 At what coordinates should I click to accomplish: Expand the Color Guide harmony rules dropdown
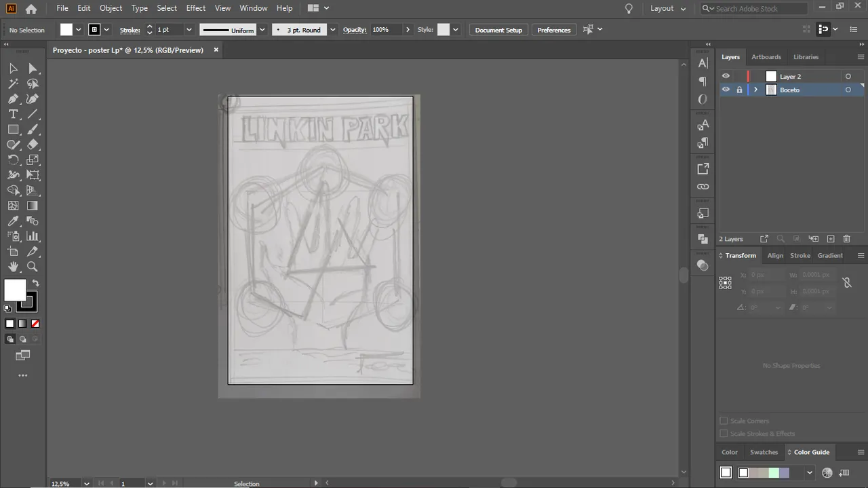(809, 472)
